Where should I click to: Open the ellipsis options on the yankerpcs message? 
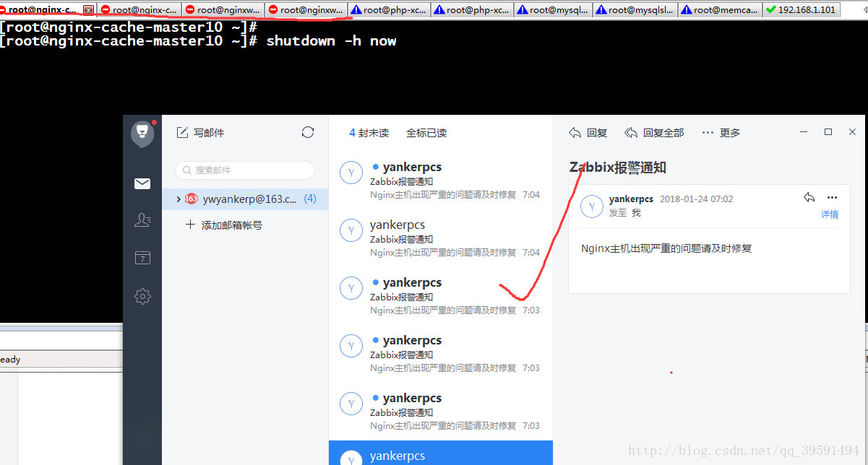coord(832,197)
